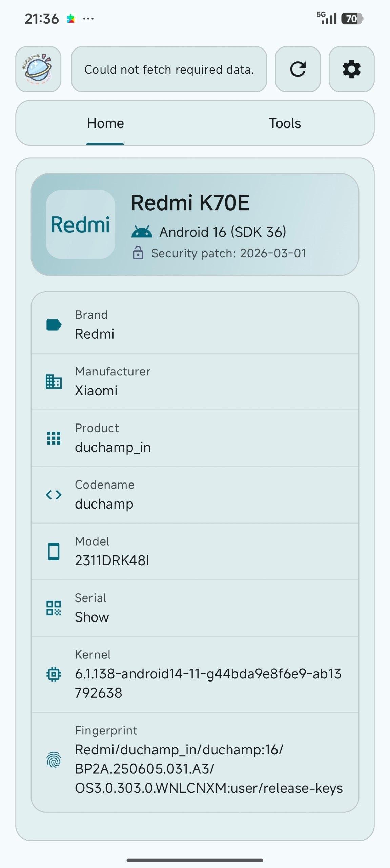Tap the Product grid icon
390x868 pixels.
(54, 438)
